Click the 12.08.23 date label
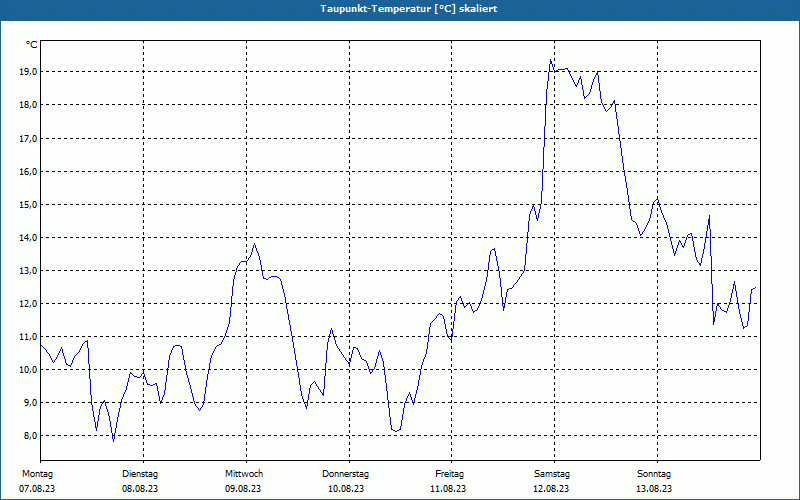 coord(551,489)
